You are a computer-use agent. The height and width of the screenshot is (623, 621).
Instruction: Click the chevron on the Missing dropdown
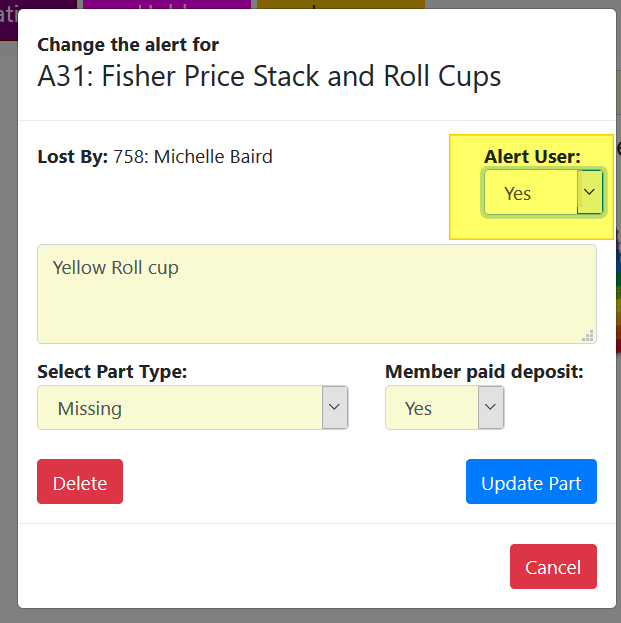click(x=335, y=408)
